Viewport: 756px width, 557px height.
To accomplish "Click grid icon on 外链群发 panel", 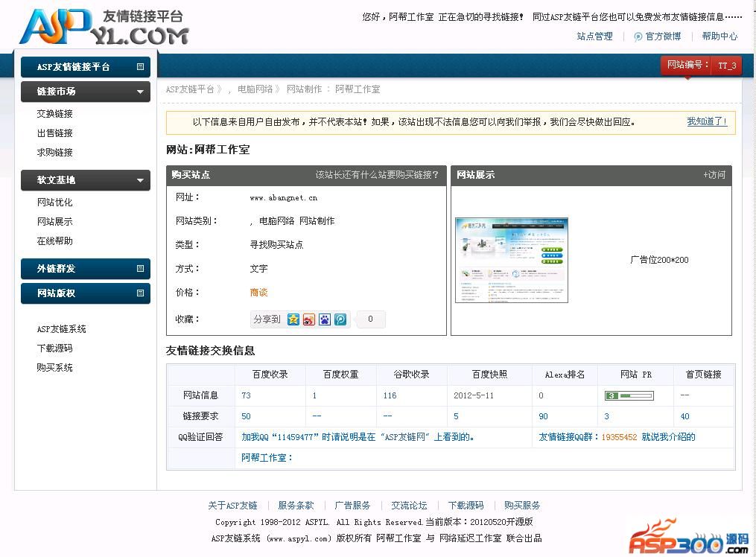I will pyautogui.click(x=140, y=269).
